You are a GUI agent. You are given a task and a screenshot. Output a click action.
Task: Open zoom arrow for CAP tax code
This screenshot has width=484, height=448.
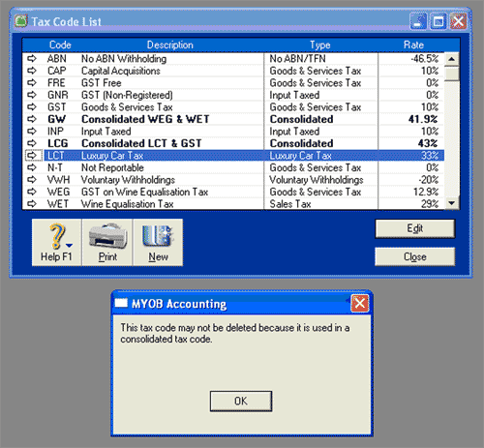pyautogui.click(x=32, y=71)
